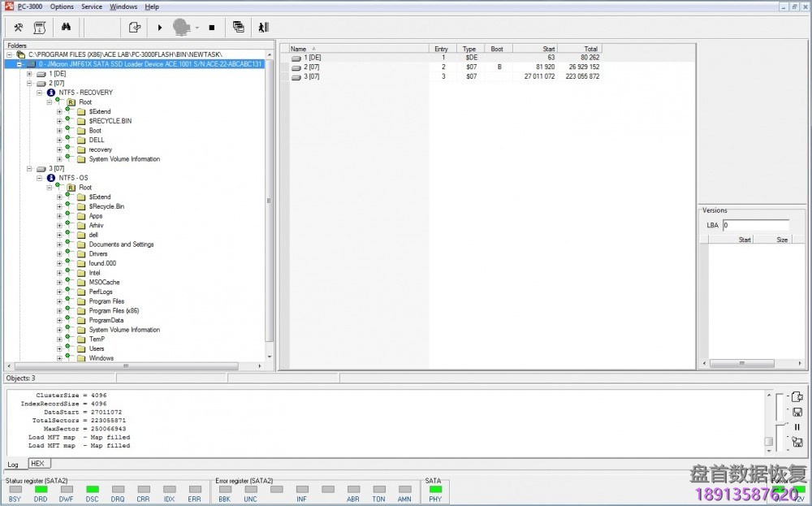This screenshot has height=506, width=812.
Task: Click the run test arrow icon
Action: [x=159, y=27]
